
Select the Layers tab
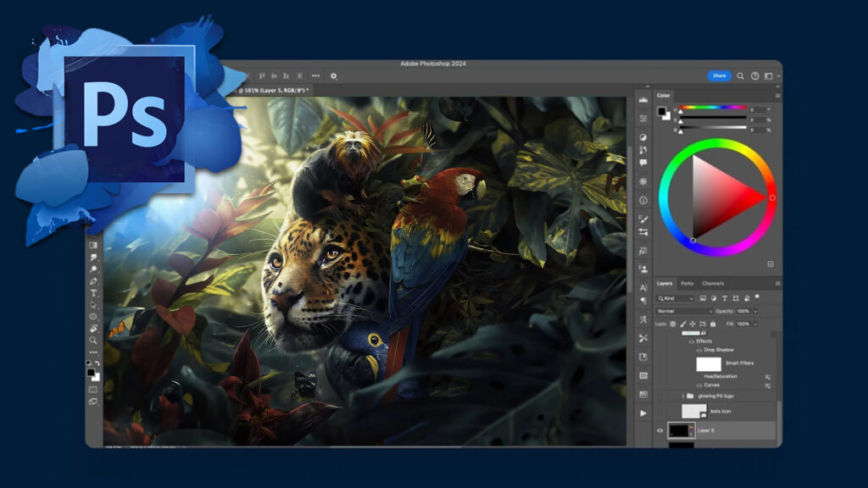(x=665, y=283)
